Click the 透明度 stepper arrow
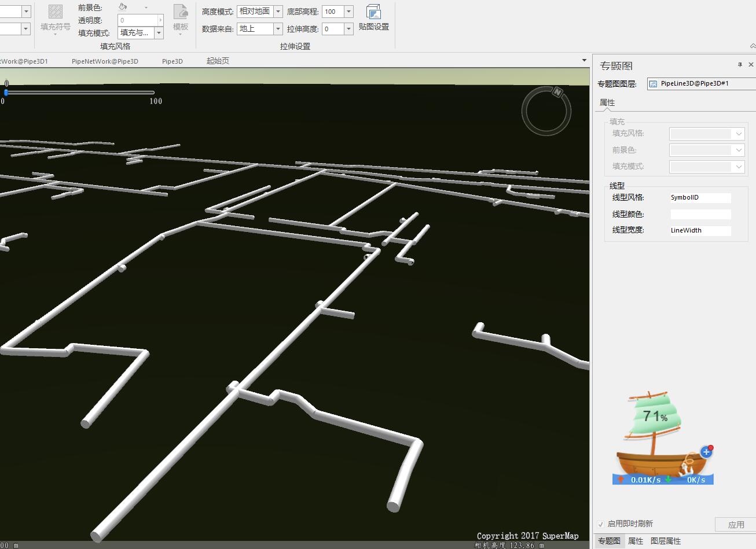Viewport: 756px width, 549px height. (x=161, y=20)
